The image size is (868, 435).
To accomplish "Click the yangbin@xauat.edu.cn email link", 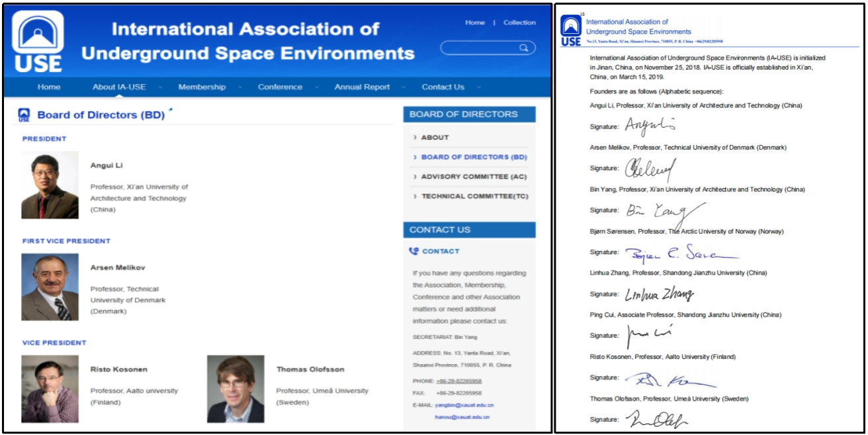I will click(464, 405).
